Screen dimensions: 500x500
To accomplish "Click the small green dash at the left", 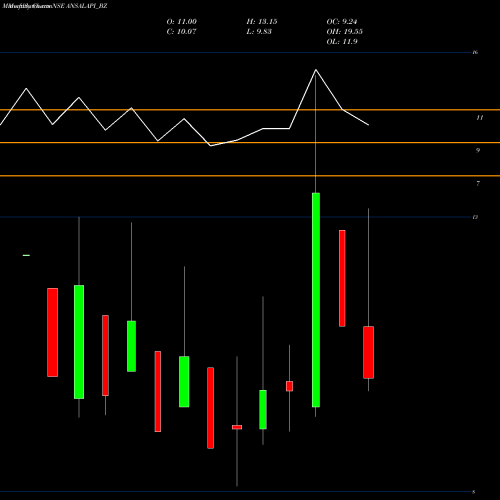I will coord(26,256).
